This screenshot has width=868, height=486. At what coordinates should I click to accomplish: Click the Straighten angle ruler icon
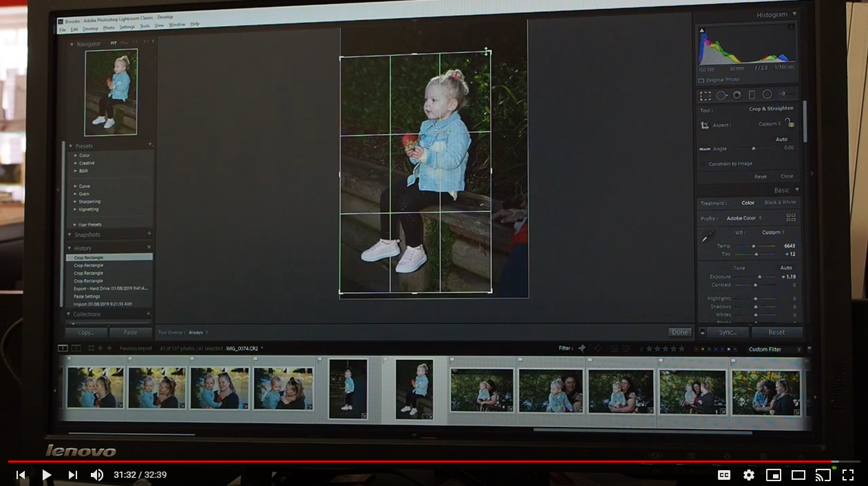click(704, 148)
